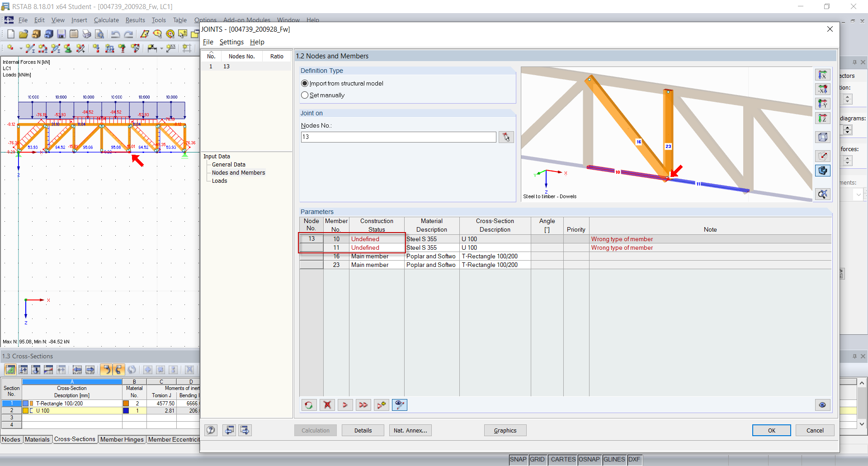Toggle the eye view-mode button at the Parameters table's lower right
Image resolution: width=868 pixels, height=466 pixels.
[822, 405]
